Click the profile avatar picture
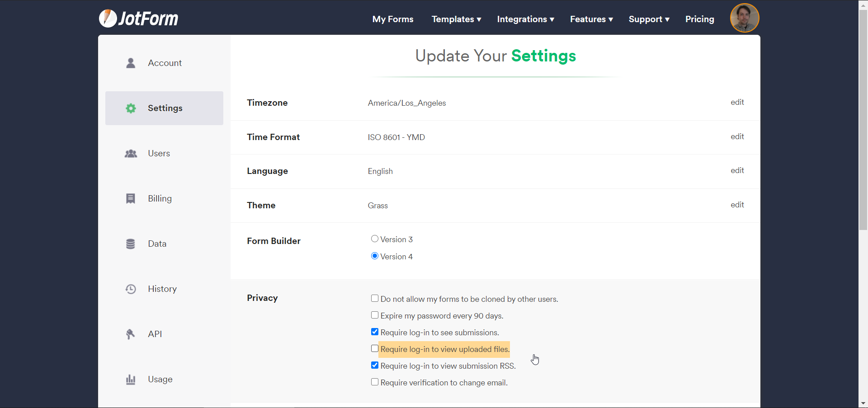 [x=744, y=18]
